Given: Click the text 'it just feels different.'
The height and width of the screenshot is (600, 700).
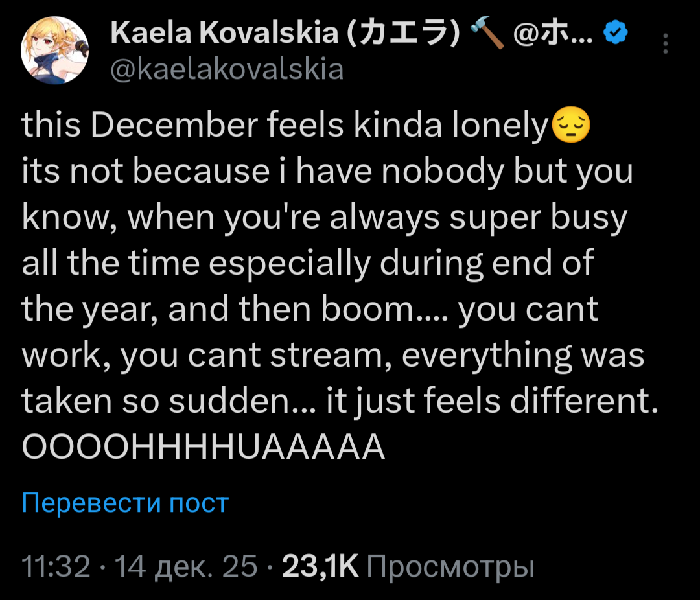Looking at the screenshot, I should tap(493, 401).
